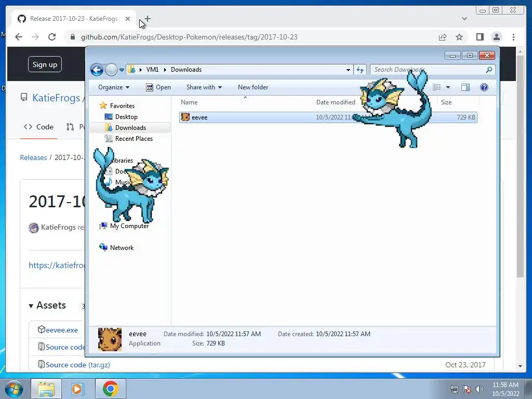Viewport: 532px width, 399px height.
Task: Change the view with the view icon
Action: click(436, 87)
